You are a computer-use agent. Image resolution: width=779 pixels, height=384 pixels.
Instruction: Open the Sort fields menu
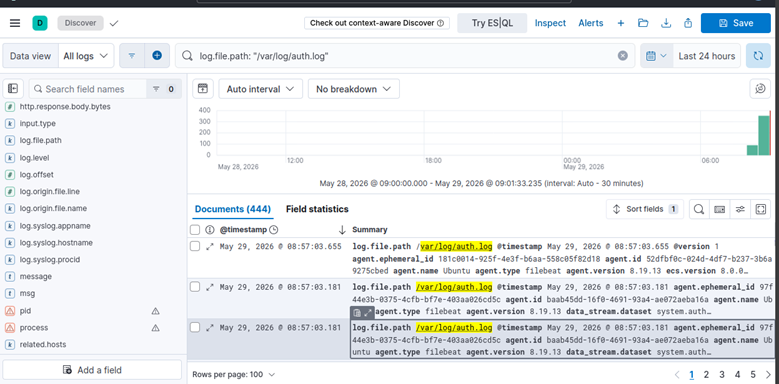pyautogui.click(x=644, y=209)
